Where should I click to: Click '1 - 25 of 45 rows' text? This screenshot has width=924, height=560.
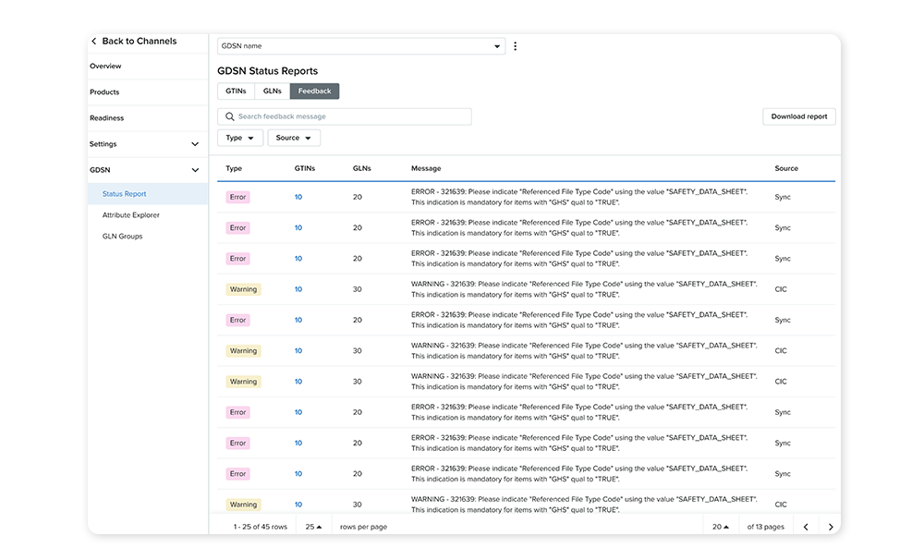260,527
